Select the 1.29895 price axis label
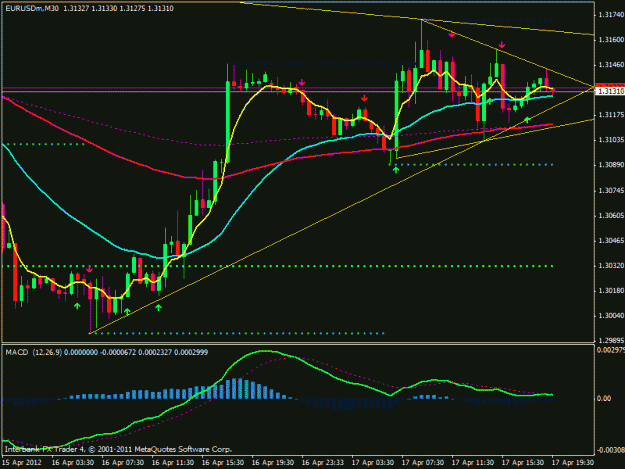 coord(611,341)
